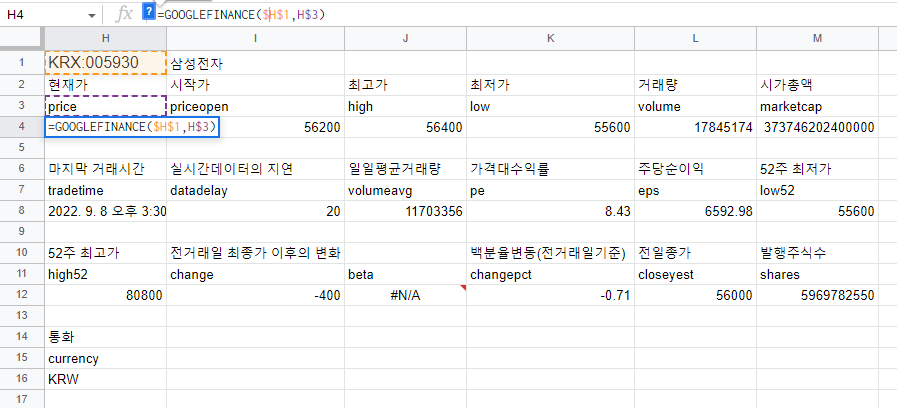Click the beta cell
Screen dimensions: 897x408
coord(406,275)
